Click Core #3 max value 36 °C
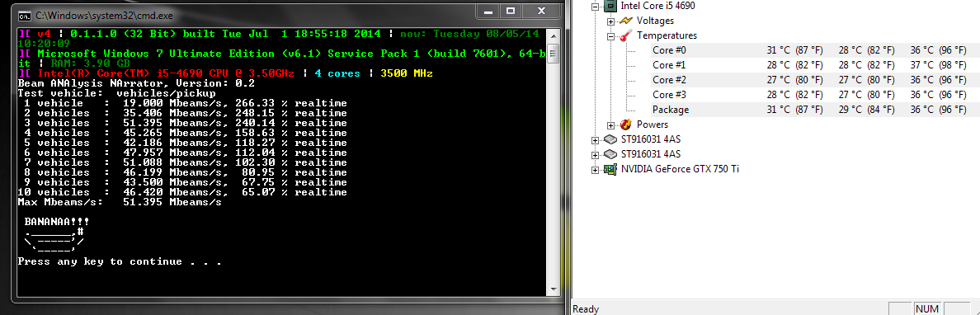The height and width of the screenshot is (315, 980). pyautogui.click(x=938, y=95)
